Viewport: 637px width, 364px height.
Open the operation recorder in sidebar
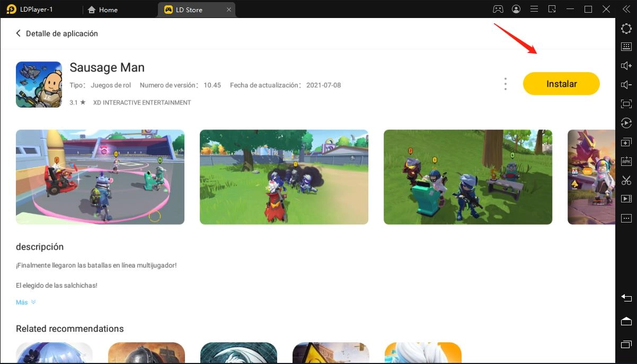tap(626, 123)
